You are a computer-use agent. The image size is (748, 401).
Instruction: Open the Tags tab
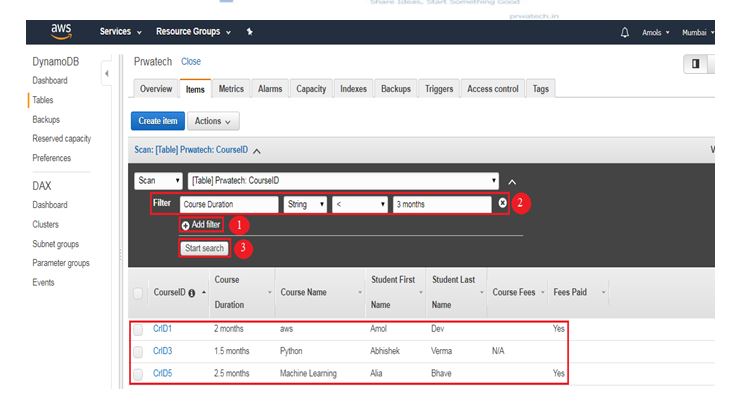pos(540,89)
